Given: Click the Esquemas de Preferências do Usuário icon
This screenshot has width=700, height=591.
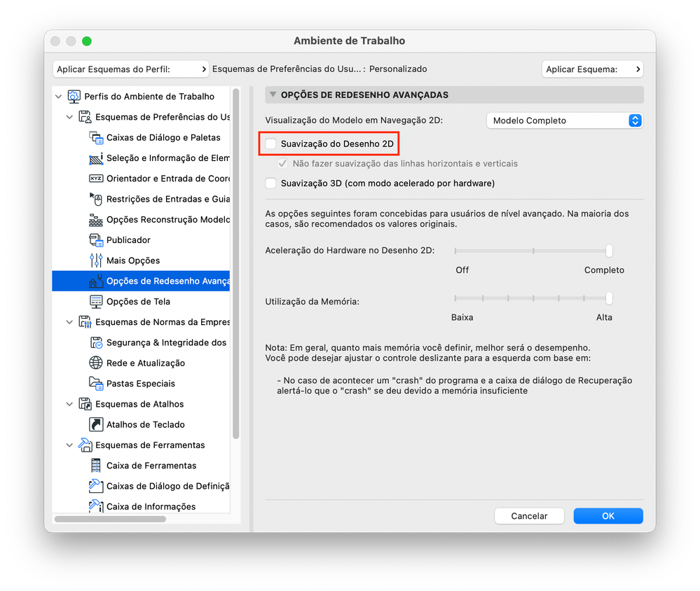Looking at the screenshot, I should click(85, 117).
